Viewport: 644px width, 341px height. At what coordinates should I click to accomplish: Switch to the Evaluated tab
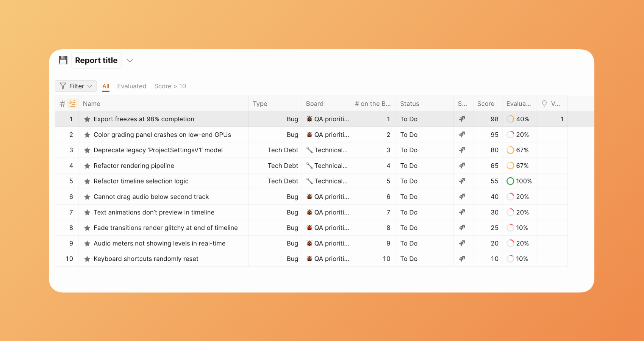(x=131, y=86)
